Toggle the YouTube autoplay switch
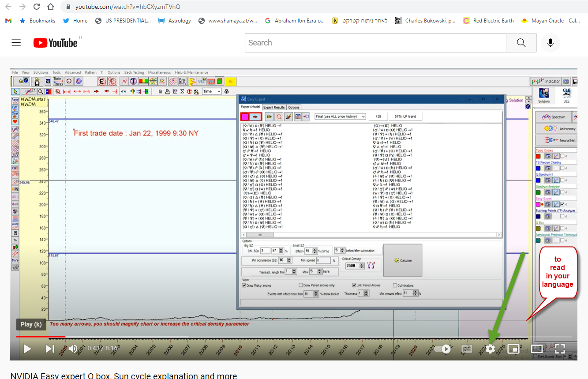The height and width of the screenshot is (379, 588). click(443, 349)
